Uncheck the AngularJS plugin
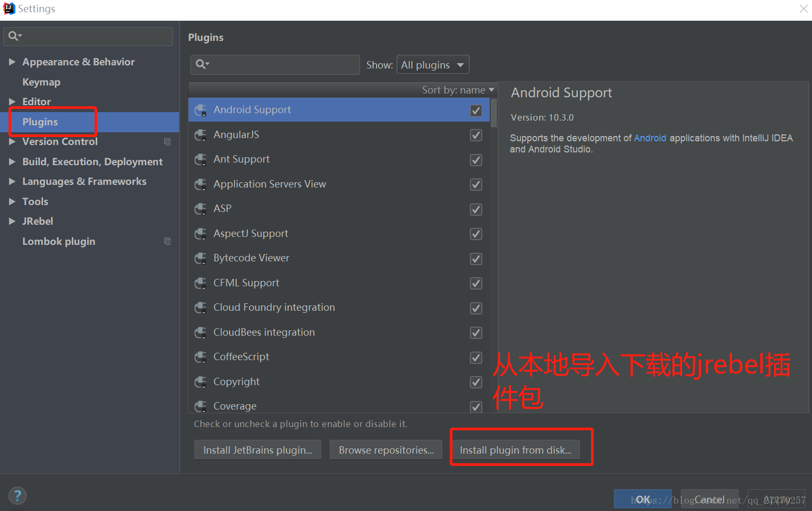Screen dimensions: 812x511 coord(476,135)
